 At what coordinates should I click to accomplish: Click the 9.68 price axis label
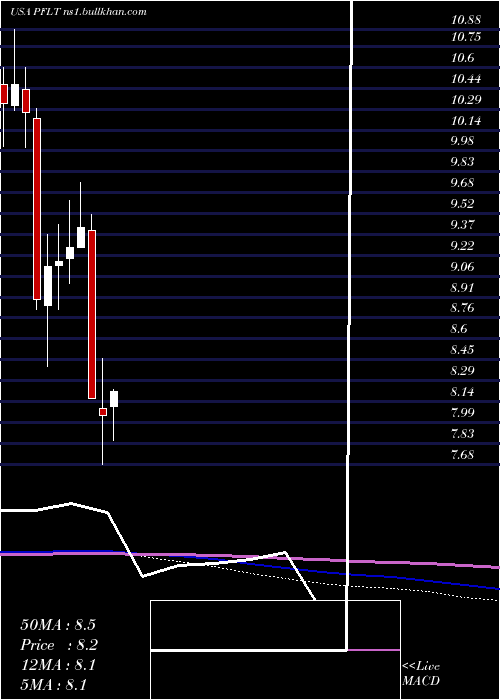(462, 183)
